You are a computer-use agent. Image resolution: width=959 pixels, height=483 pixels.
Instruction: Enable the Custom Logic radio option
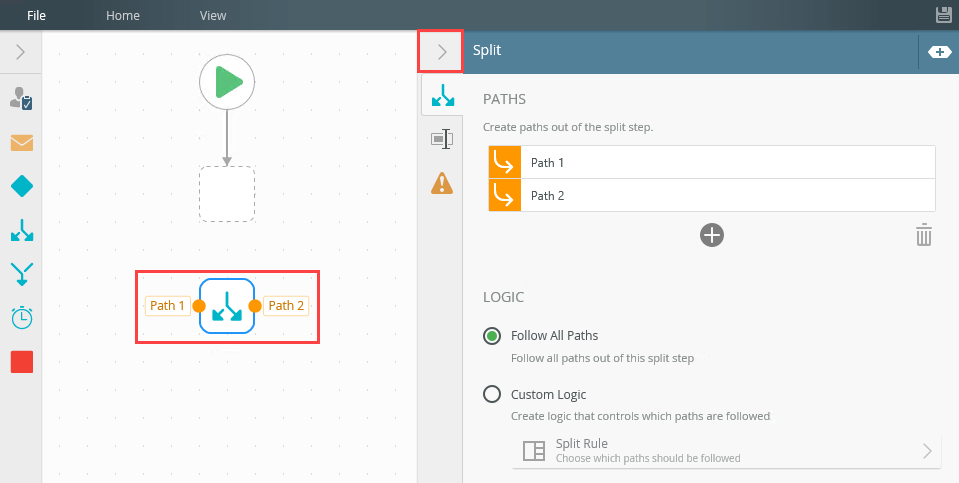pos(492,394)
